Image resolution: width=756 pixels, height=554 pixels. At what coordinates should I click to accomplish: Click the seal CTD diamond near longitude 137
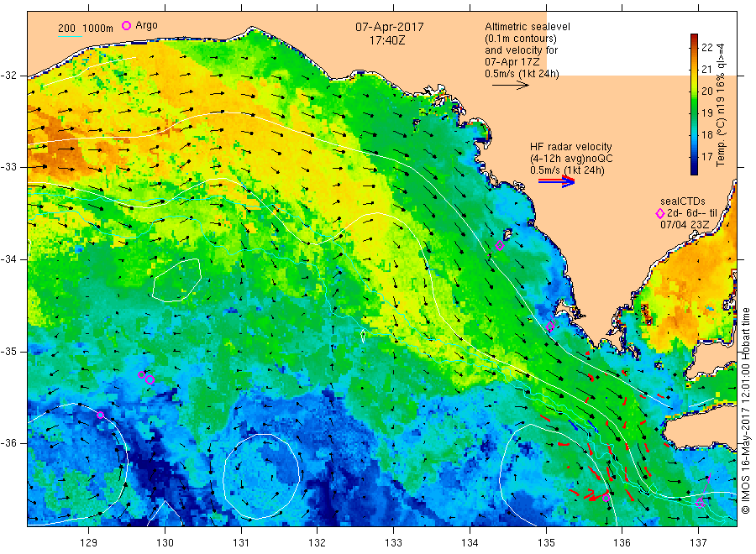tap(700, 503)
